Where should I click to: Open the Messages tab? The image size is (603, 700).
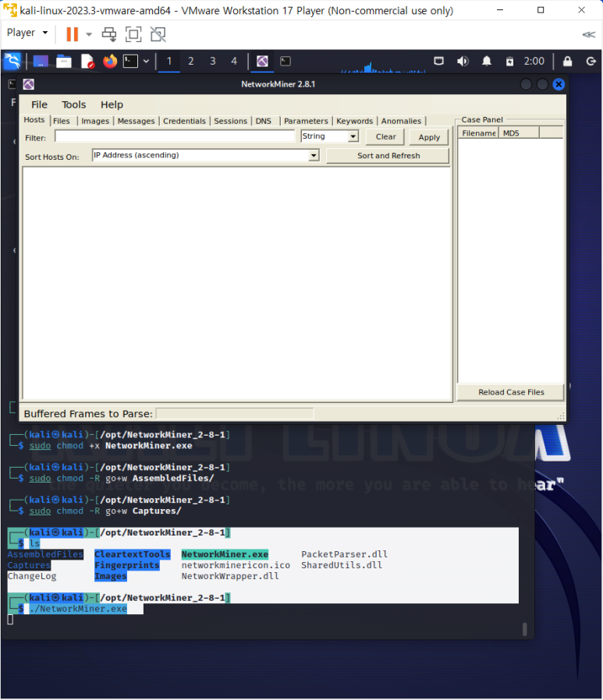click(x=136, y=121)
